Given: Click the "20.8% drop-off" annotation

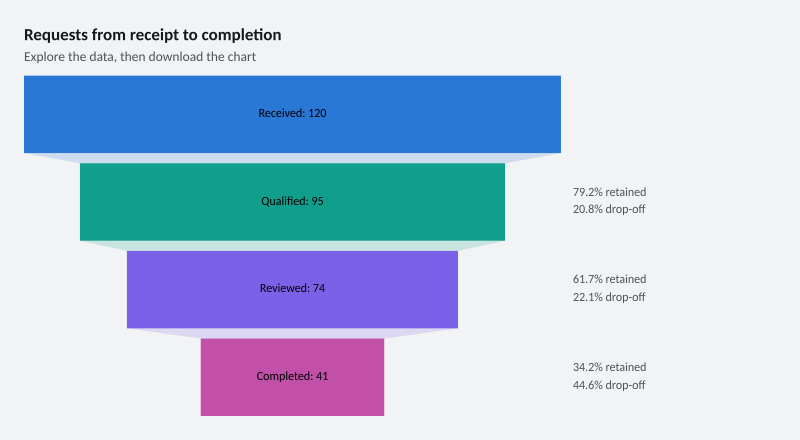Looking at the screenshot, I should (x=609, y=209).
